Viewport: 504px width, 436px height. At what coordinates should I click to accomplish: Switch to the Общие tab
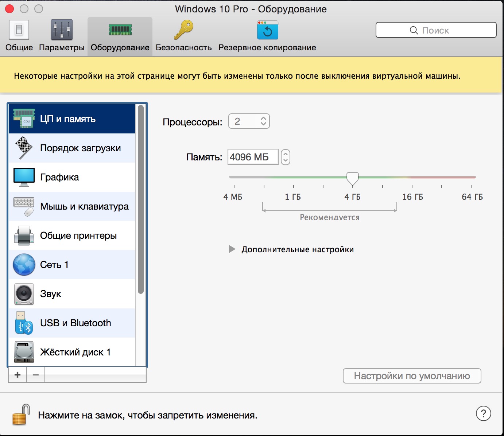click(x=18, y=35)
